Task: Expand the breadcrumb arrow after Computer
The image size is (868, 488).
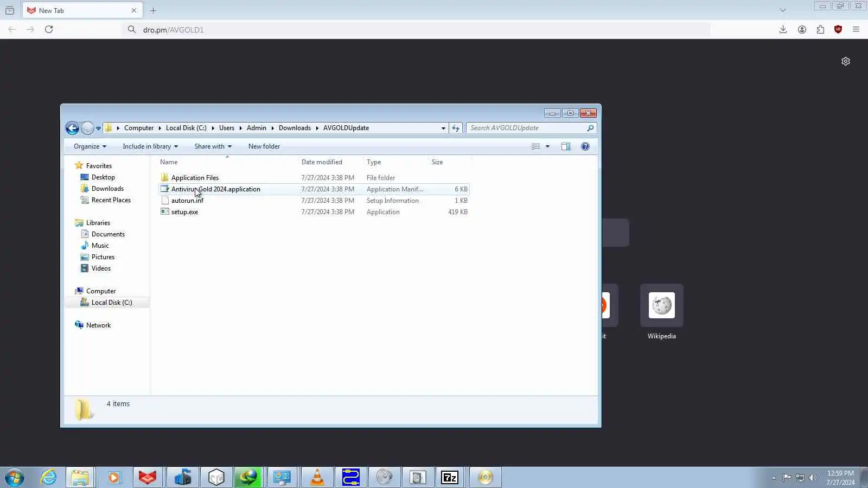Action: point(159,128)
